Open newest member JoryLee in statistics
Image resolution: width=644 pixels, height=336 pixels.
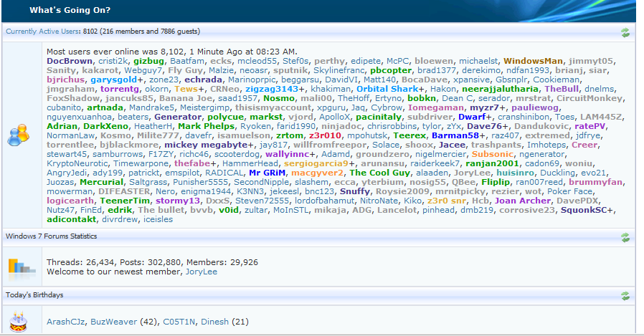[202, 272]
